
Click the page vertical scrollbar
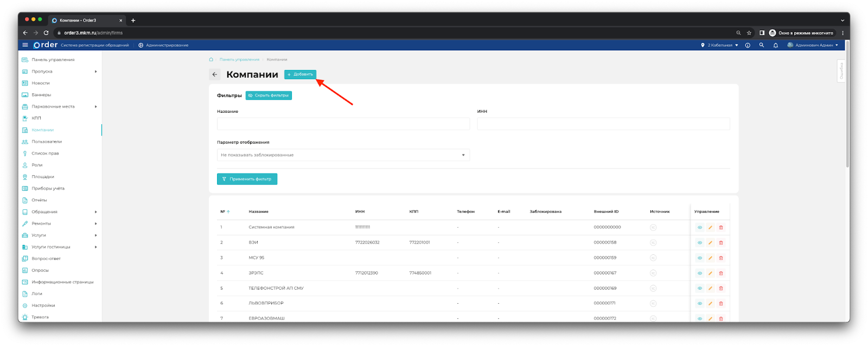(847, 108)
